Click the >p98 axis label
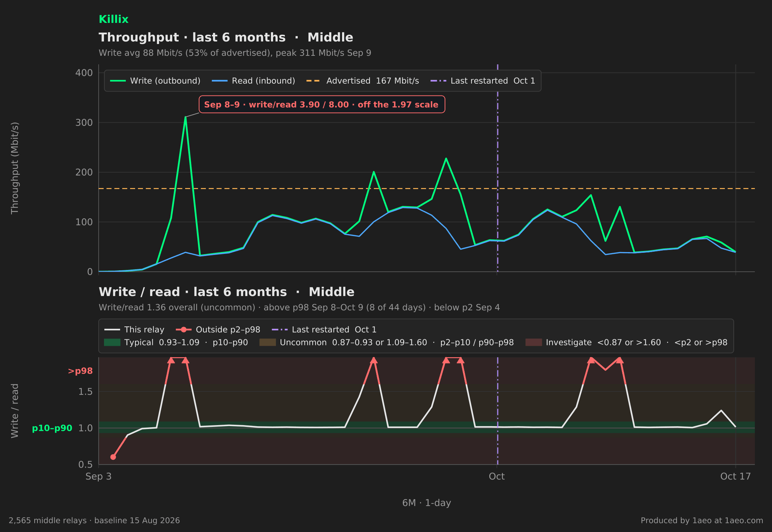The height and width of the screenshot is (532, 772). pos(80,371)
